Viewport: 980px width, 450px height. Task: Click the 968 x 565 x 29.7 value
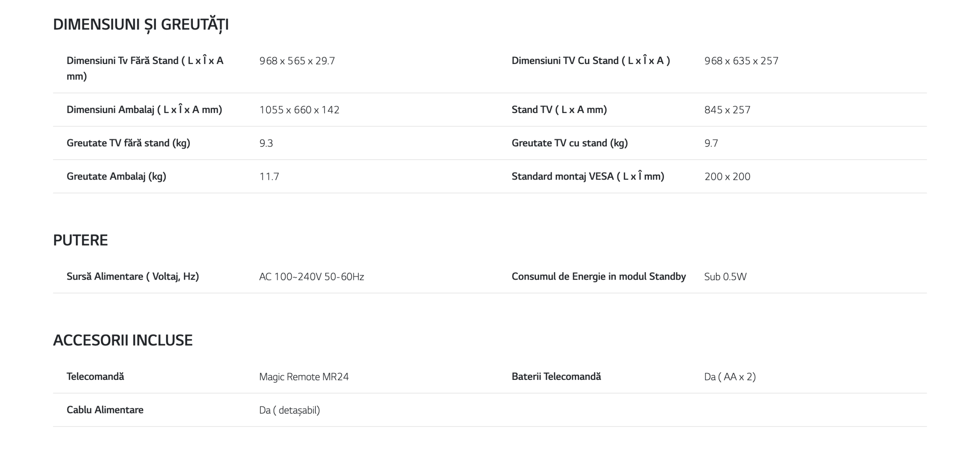click(297, 61)
